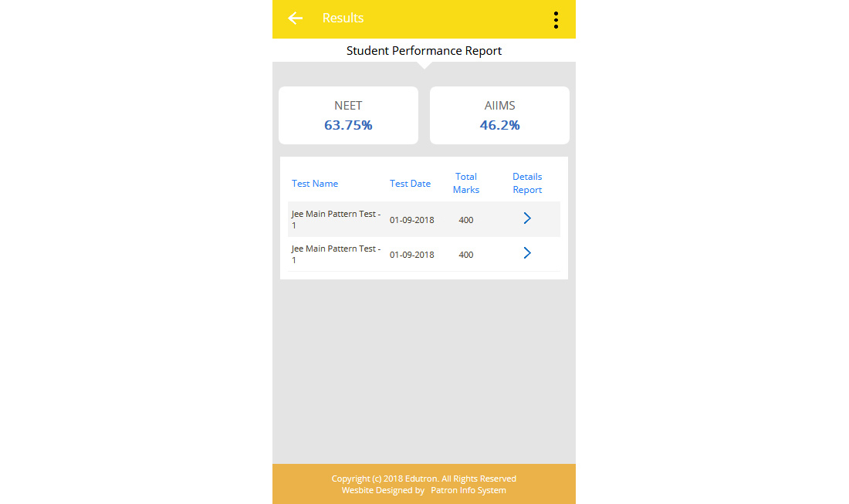This screenshot has height=504, width=849.
Task: Click the Results title in header
Action: coord(343,19)
